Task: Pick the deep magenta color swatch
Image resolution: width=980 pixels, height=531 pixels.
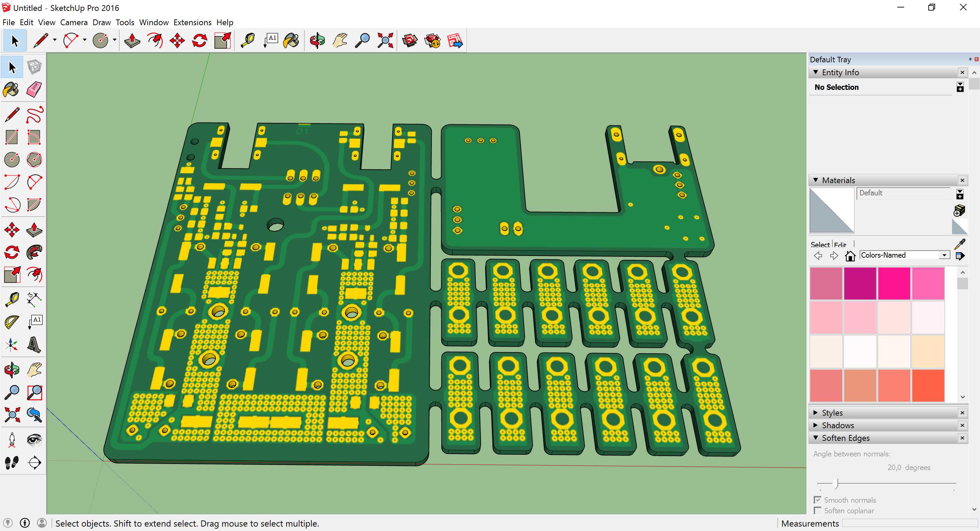Action: pyautogui.click(x=860, y=283)
